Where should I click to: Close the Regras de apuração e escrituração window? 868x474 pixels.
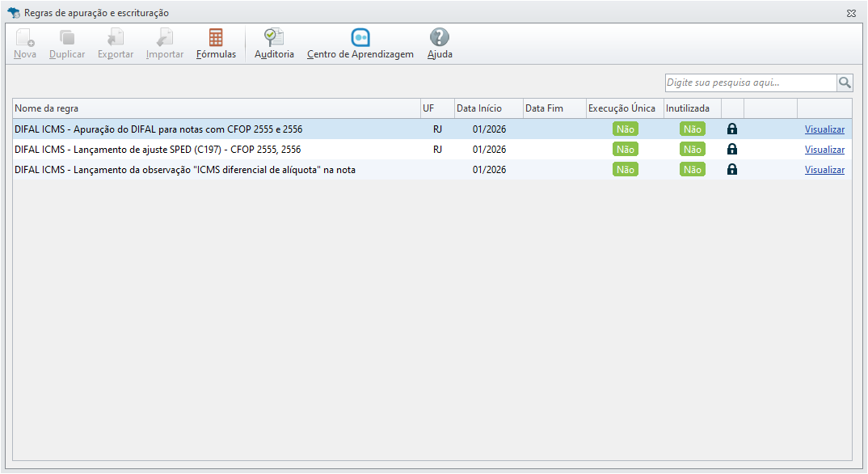point(851,13)
